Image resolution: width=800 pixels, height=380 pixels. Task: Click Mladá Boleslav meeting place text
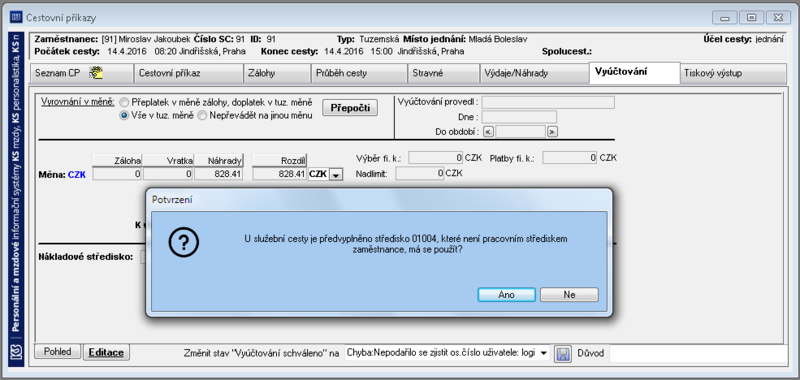(498, 39)
